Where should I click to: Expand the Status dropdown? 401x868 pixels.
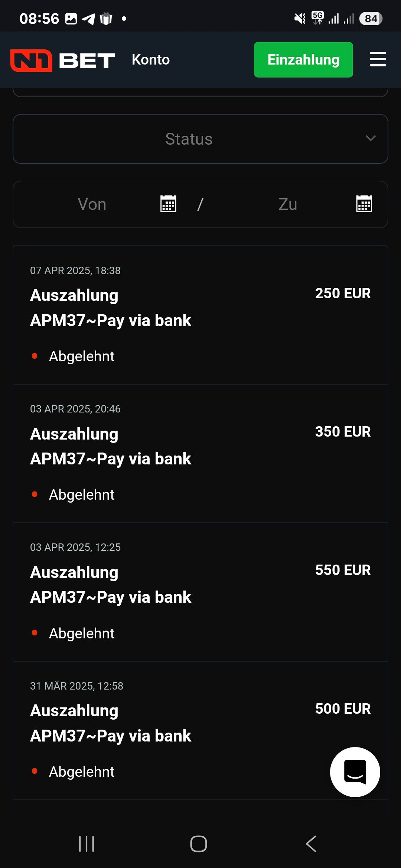189,139
